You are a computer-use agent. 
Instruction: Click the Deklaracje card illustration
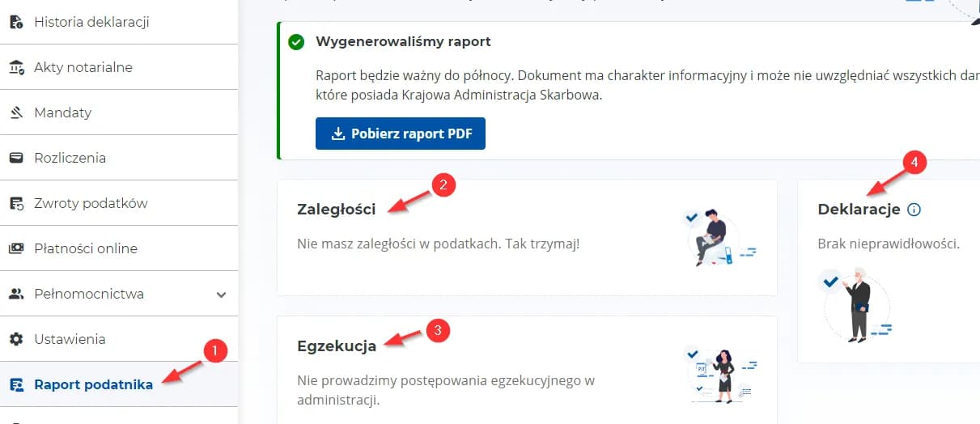point(856,304)
